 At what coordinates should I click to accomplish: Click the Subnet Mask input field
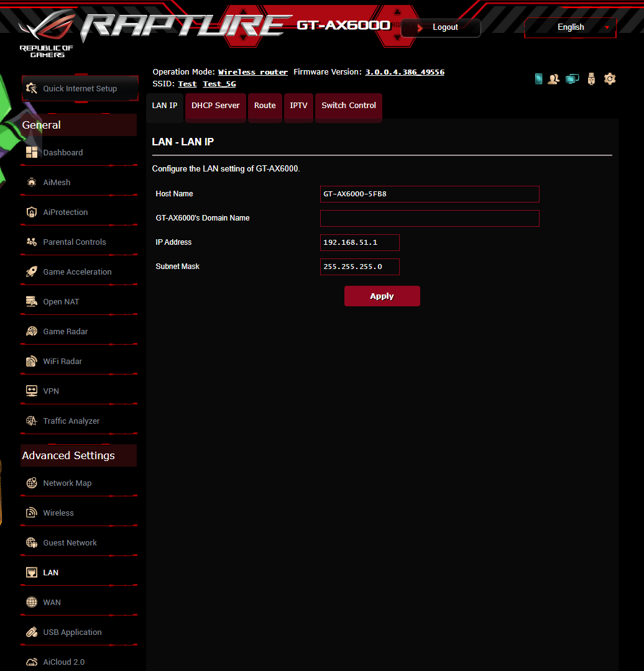tap(360, 267)
